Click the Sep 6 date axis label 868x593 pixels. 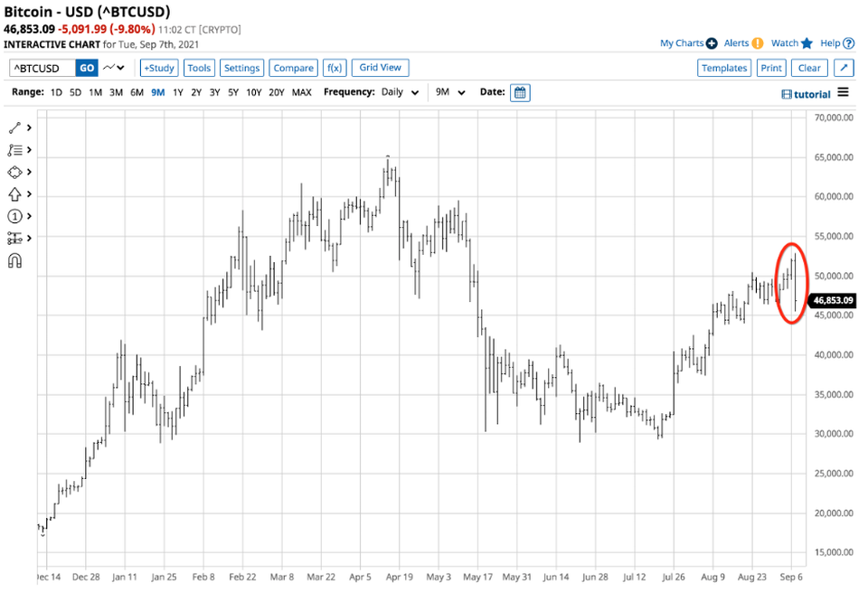click(791, 577)
